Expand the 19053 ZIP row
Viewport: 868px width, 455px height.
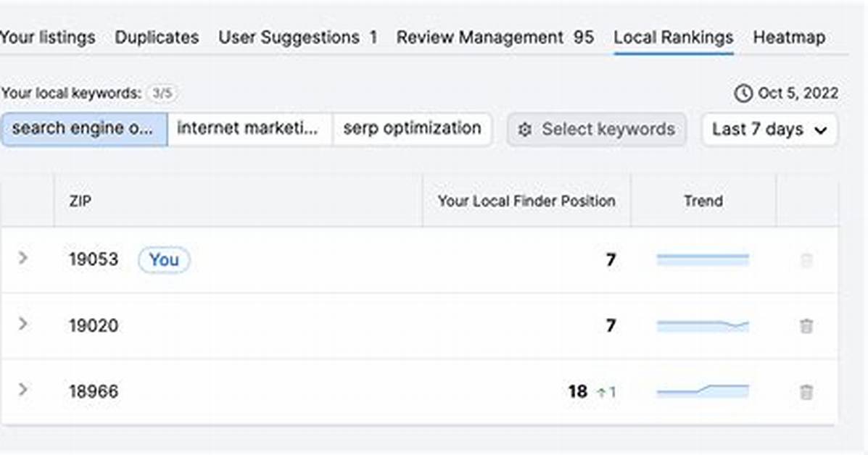pyautogui.click(x=22, y=258)
